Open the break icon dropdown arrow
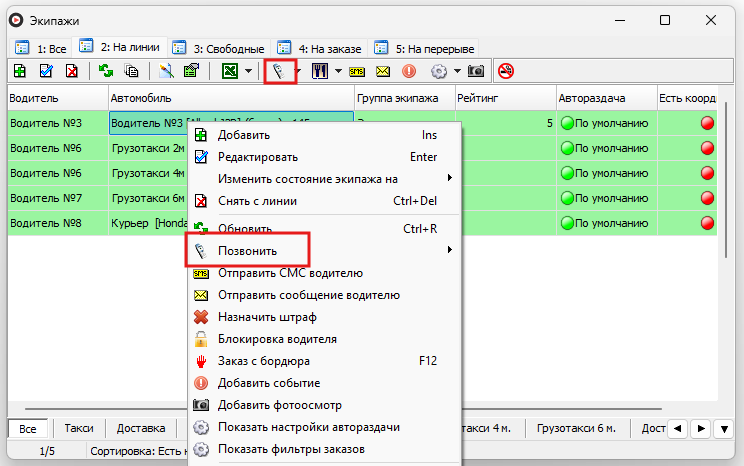The image size is (744, 466). [338, 71]
